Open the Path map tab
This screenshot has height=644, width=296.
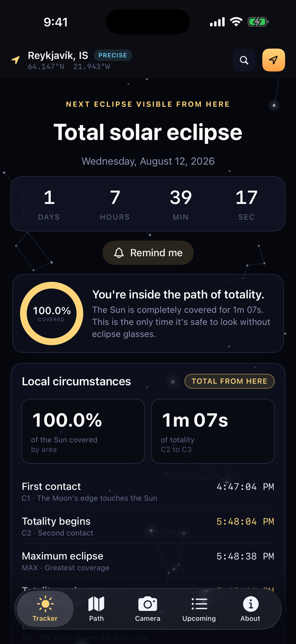click(96, 609)
